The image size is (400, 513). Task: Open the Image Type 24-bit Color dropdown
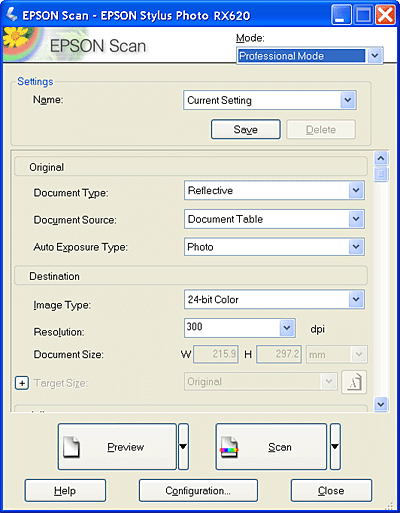(x=274, y=299)
